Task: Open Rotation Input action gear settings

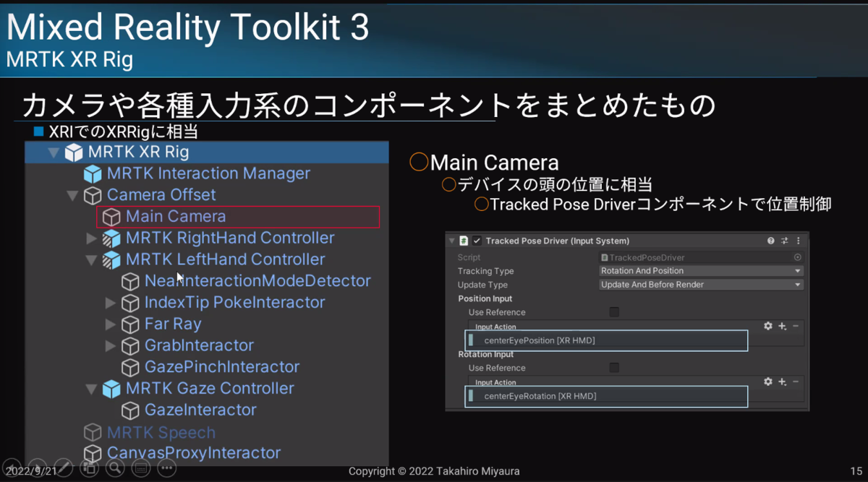Action: tap(768, 382)
